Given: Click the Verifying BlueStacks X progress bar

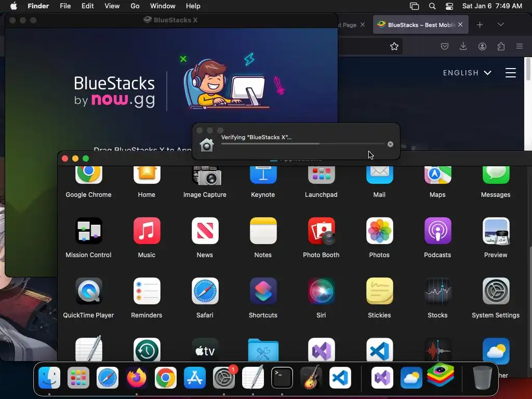Looking at the screenshot, I should tap(303, 144).
